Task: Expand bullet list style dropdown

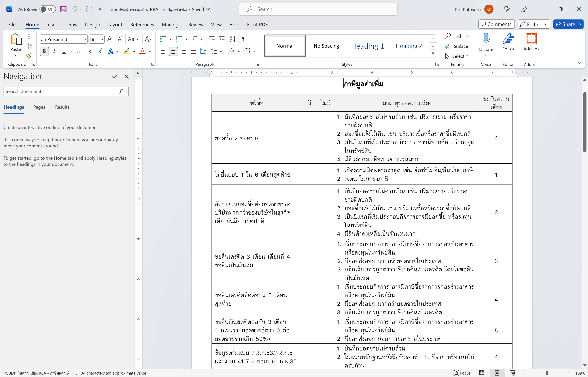Action: pos(171,39)
